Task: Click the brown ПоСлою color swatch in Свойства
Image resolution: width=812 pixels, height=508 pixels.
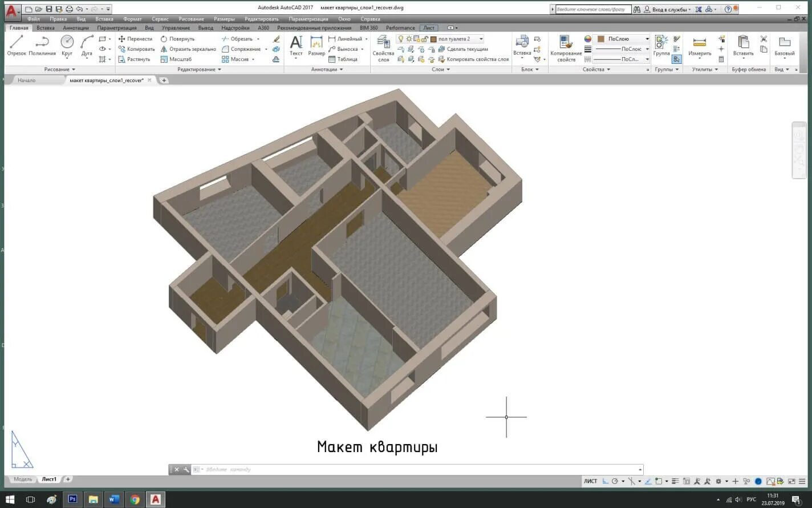Action: click(600, 39)
